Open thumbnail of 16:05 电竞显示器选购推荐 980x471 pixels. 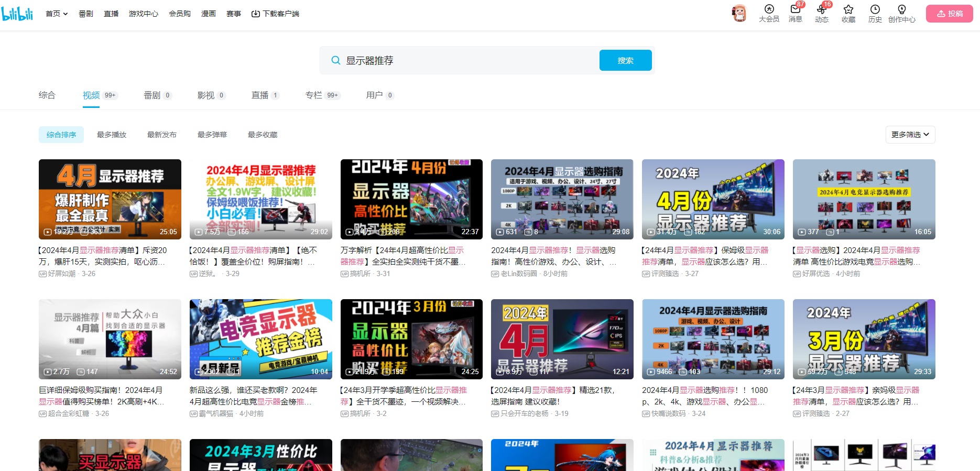864,199
